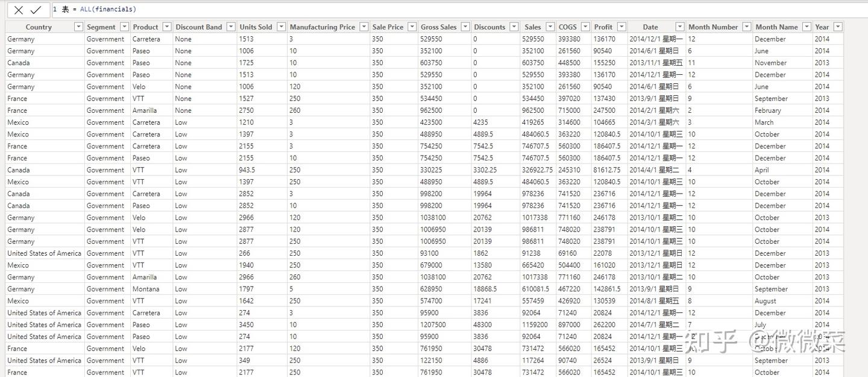Open the Profit column filter dropdown

tap(621, 27)
